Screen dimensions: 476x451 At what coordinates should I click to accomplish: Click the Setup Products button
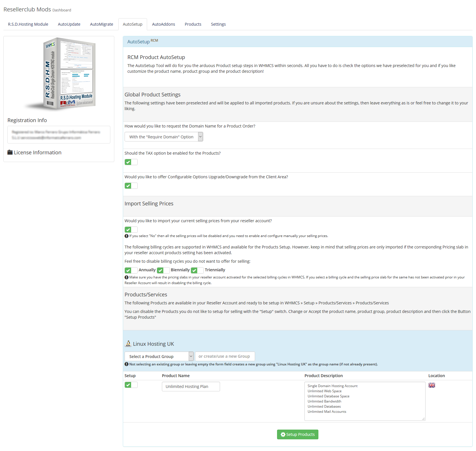pos(298,434)
